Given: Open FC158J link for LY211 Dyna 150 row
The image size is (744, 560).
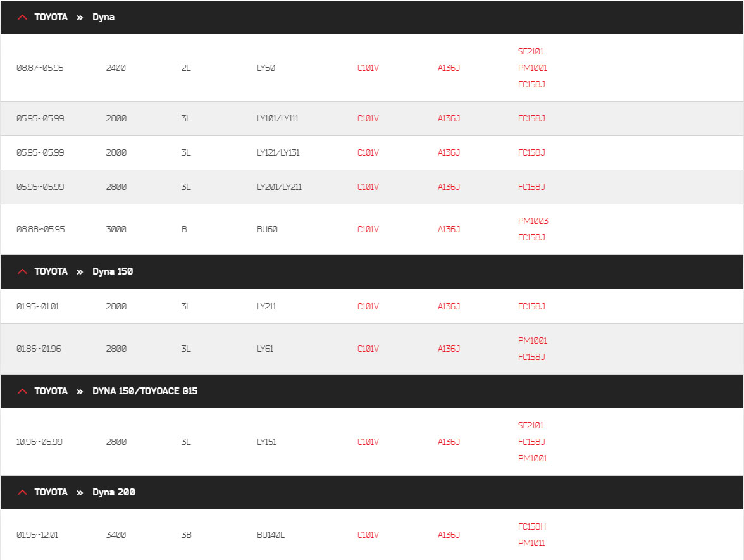Looking at the screenshot, I should pyautogui.click(x=531, y=306).
